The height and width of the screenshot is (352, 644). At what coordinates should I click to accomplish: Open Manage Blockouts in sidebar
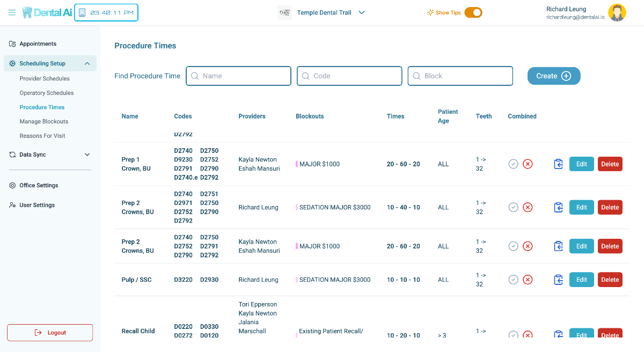point(44,121)
